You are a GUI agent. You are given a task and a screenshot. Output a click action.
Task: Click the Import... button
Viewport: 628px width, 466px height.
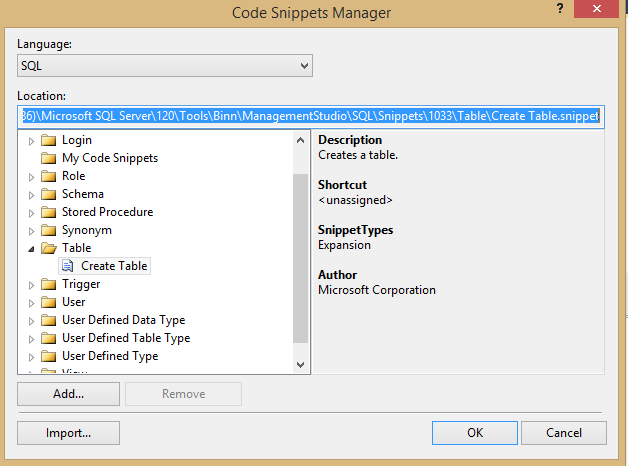(x=68, y=433)
